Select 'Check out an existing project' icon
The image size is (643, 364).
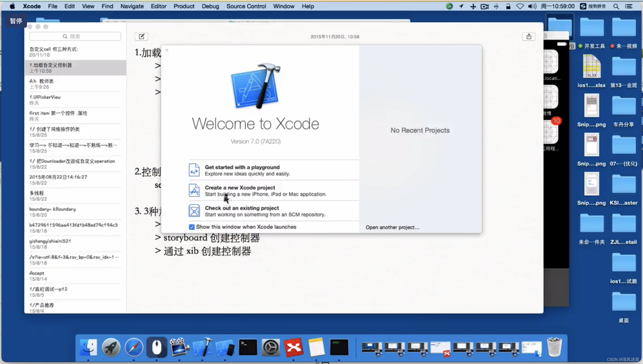(x=193, y=211)
